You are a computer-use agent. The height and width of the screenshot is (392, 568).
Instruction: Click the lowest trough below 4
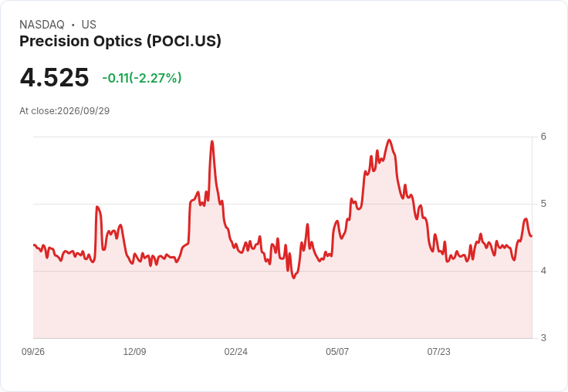(x=294, y=278)
